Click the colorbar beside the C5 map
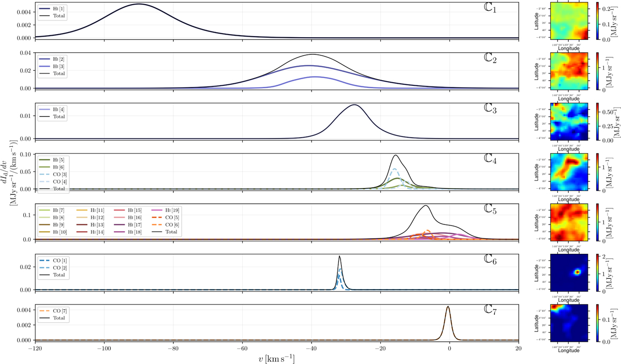Viewport: 621px width, 364px height. (x=597, y=223)
